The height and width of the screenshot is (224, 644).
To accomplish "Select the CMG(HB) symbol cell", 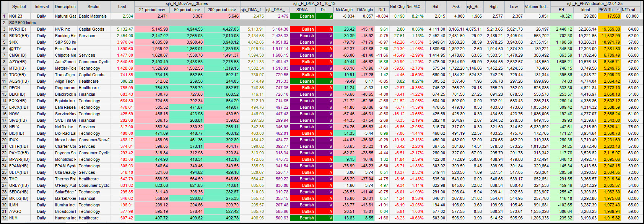I will 19,55.
